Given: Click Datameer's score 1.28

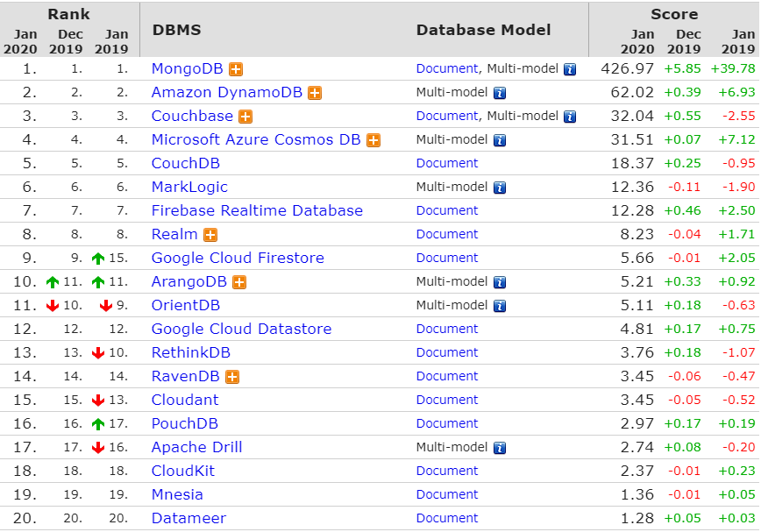Looking at the screenshot, I should pyautogui.click(x=637, y=519).
